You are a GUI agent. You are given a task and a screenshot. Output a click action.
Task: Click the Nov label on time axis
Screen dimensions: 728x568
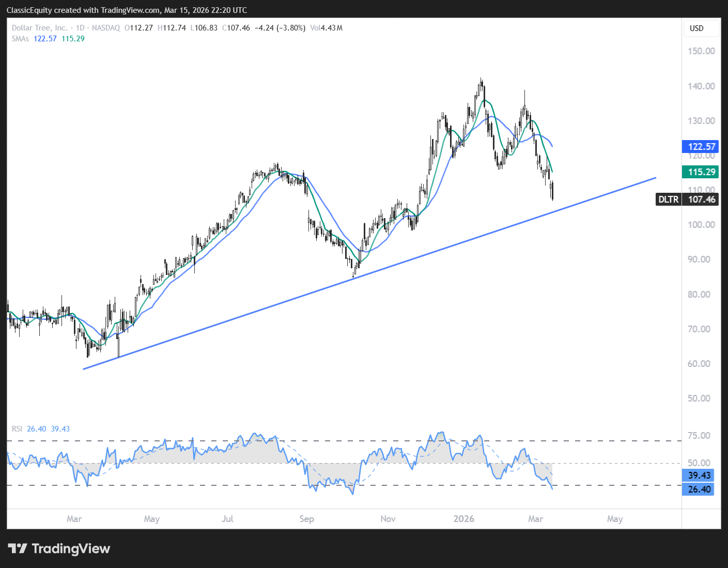(x=388, y=519)
